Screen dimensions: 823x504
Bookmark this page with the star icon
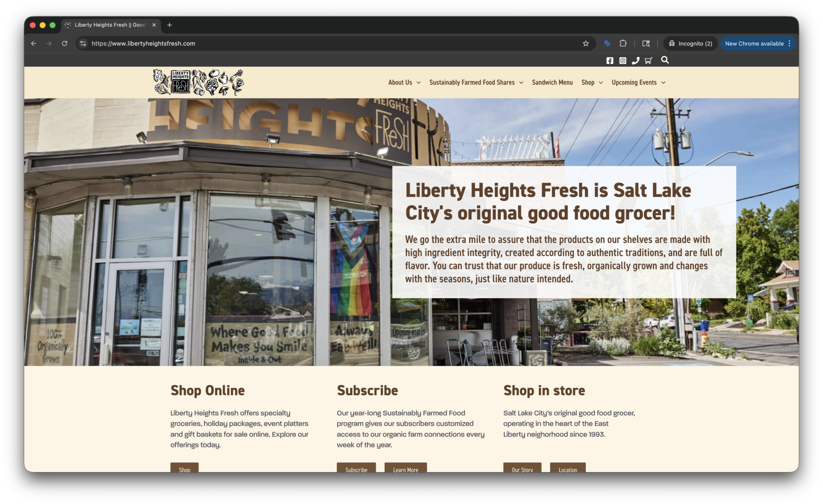coord(586,43)
